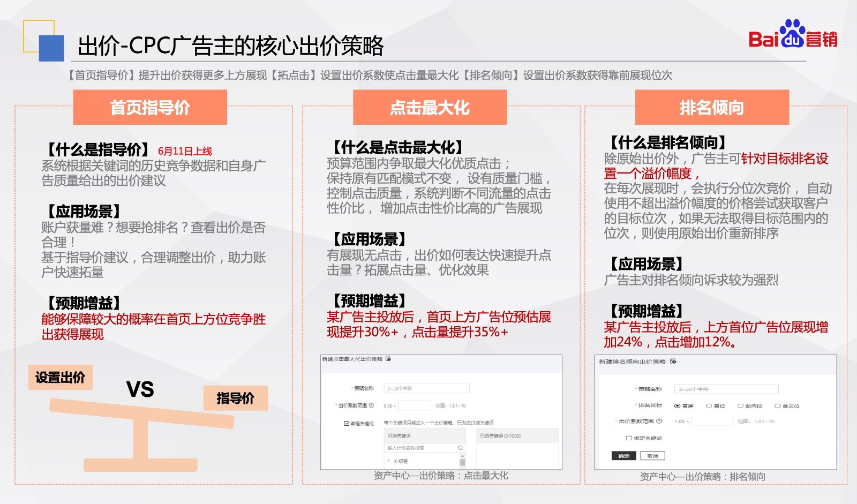Viewport: 857px width, 504px height.
Task: Click the slide title 出价-CPC广告主的核心出价策略
Action: [x=231, y=46]
